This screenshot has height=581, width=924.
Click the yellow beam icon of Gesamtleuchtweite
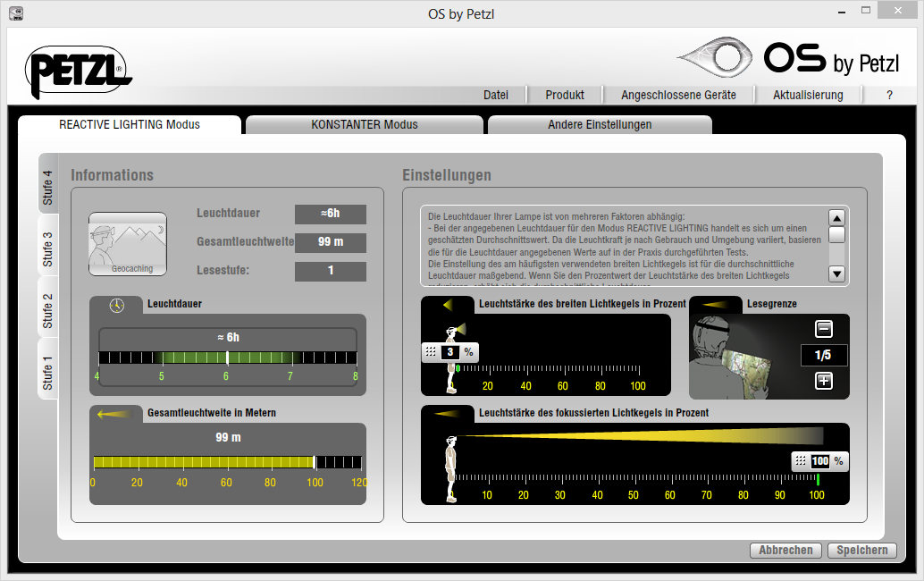(114, 414)
